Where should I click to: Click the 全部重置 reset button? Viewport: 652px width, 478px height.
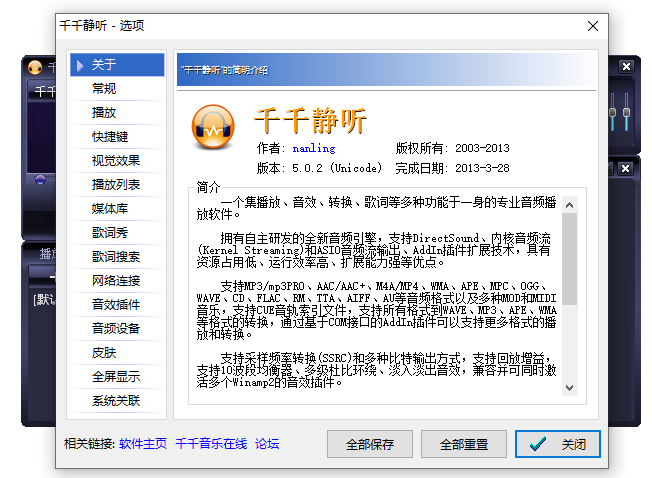point(464,444)
